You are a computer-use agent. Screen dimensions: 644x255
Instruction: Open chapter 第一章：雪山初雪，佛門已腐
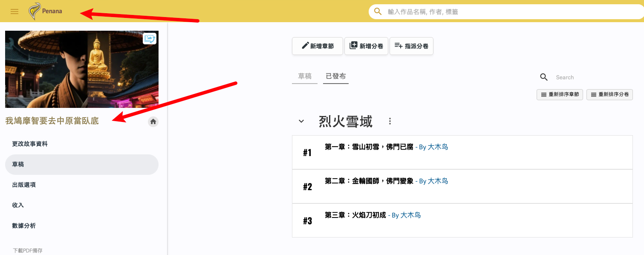(x=369, y=147)
